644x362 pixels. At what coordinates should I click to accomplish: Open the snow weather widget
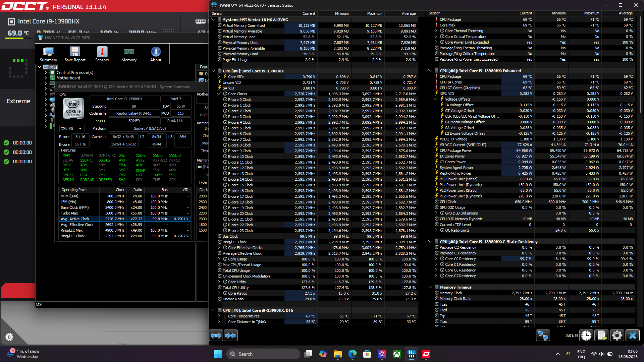point(23,354)
